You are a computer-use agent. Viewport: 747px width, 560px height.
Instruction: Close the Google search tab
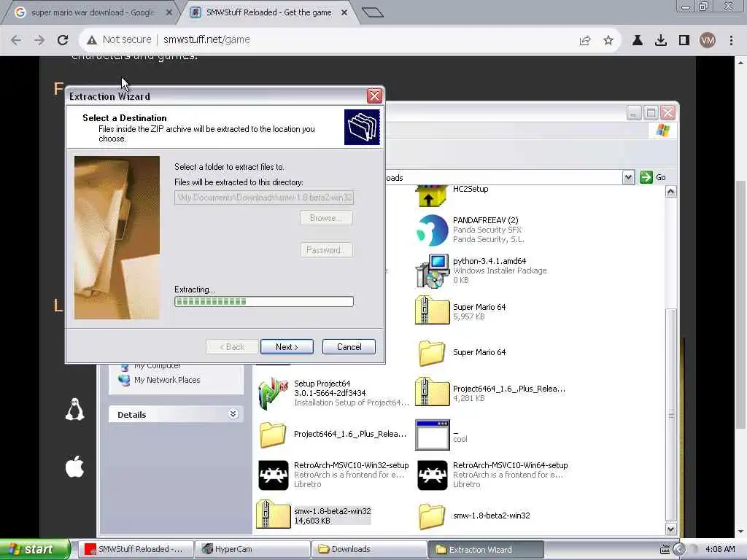(169, 13)
